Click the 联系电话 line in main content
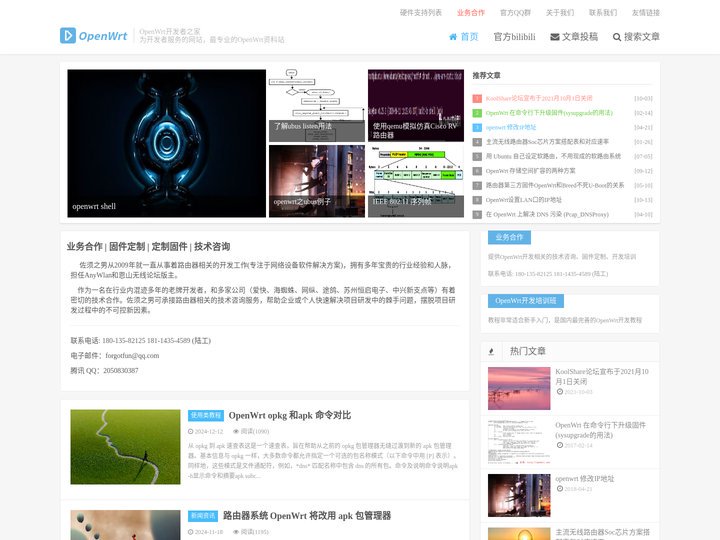This screenshot has width=720, height=540. [141, 341]
